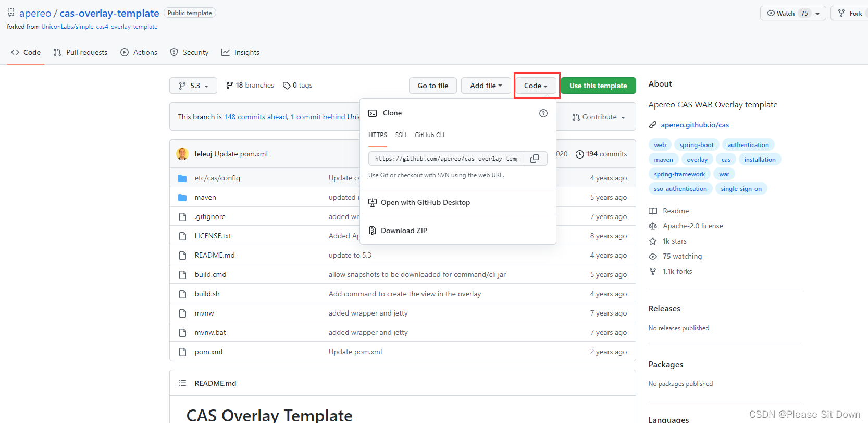Click the authentication topic tag
This screenshot has height=423, width=868.
pyautogui.click(x=748, y=145)
